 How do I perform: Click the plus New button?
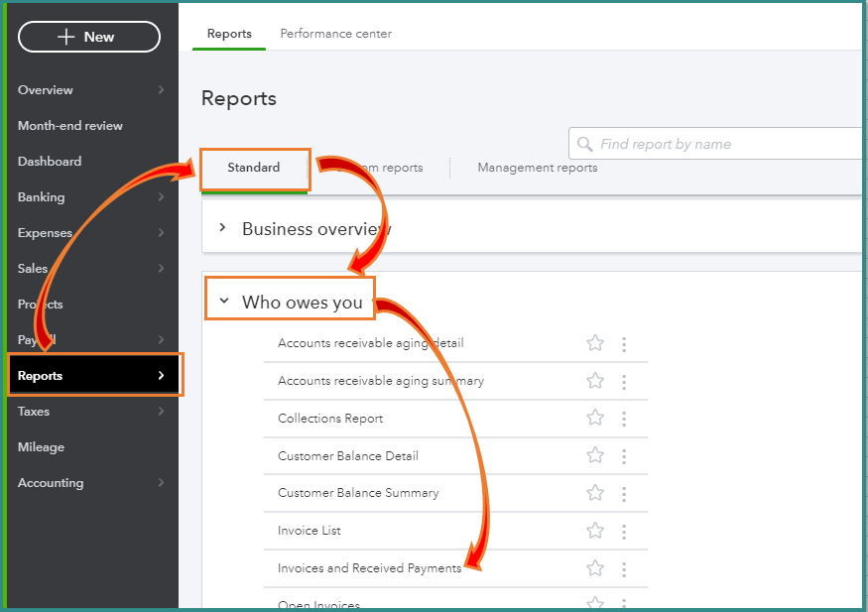click(x=89, y=37)
